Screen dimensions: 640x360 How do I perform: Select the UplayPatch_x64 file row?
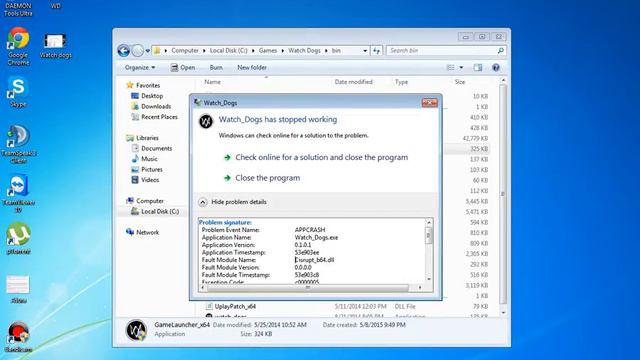347,306
